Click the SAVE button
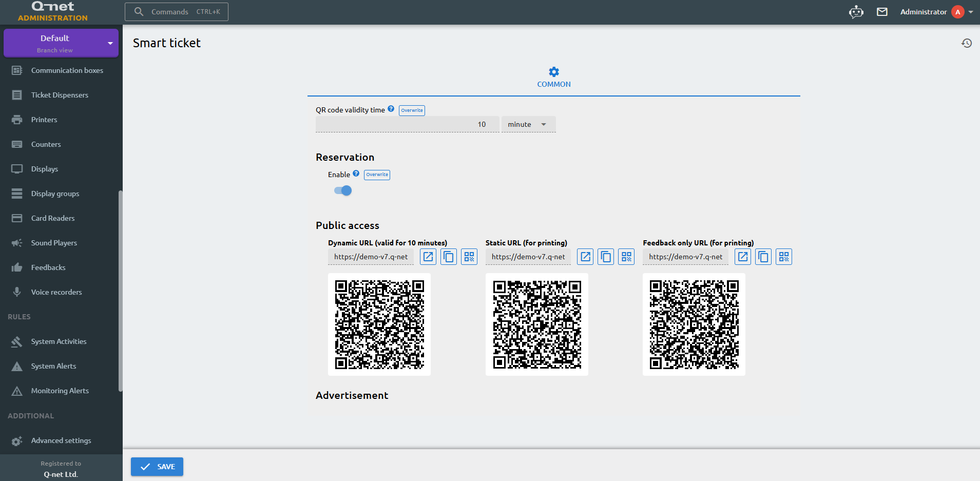980x481 pixels. (157, 467)
